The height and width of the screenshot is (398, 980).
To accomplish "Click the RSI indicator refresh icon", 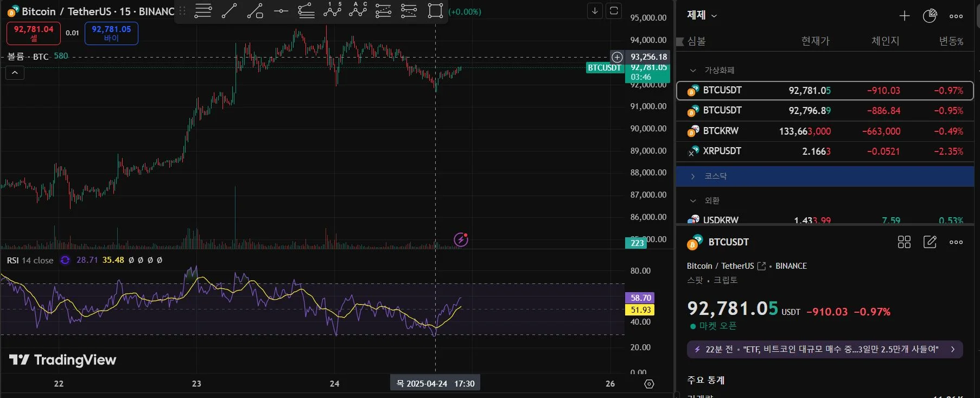I will click(x=65, y=260).
